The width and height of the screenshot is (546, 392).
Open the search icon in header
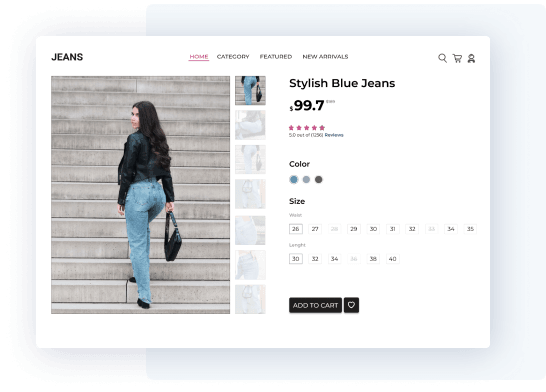point(442,58)
